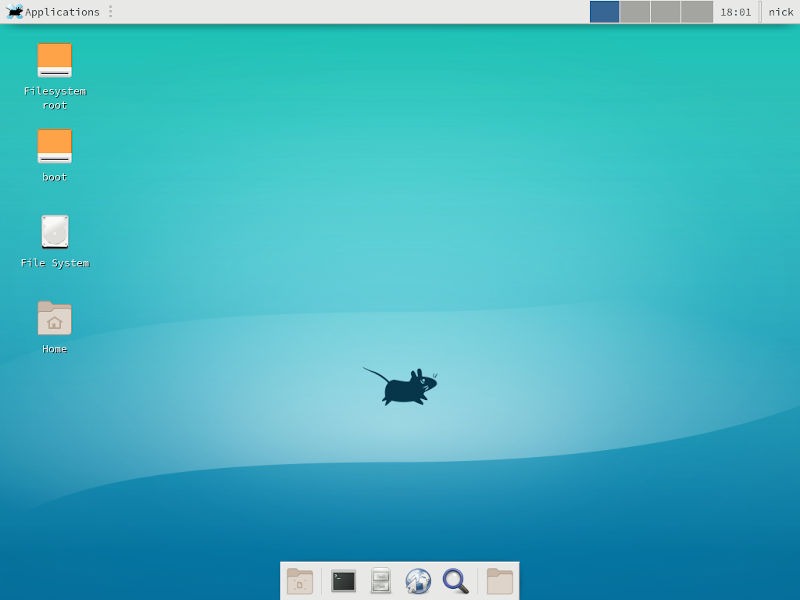Screen dimensions: 800x600
Task: Open the File System drive icon
Action: pos(54,232)
